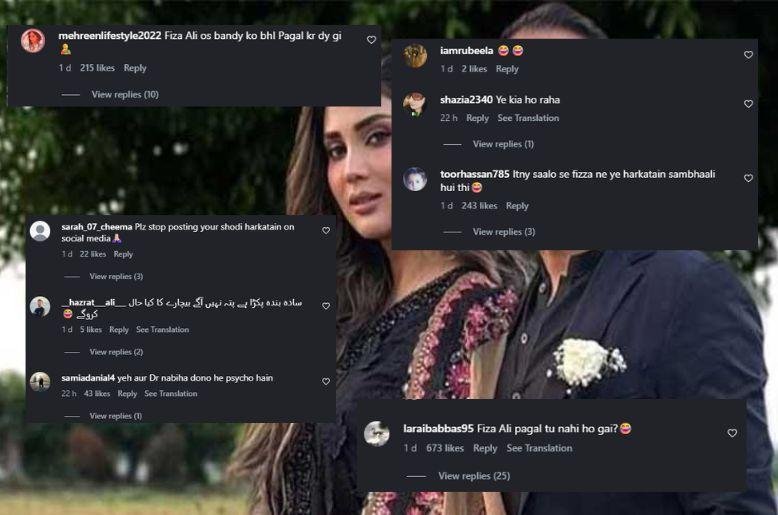Like mehreenlifestyle2022's comment with the heart
778x515 pixels.
tap(371, 40)
